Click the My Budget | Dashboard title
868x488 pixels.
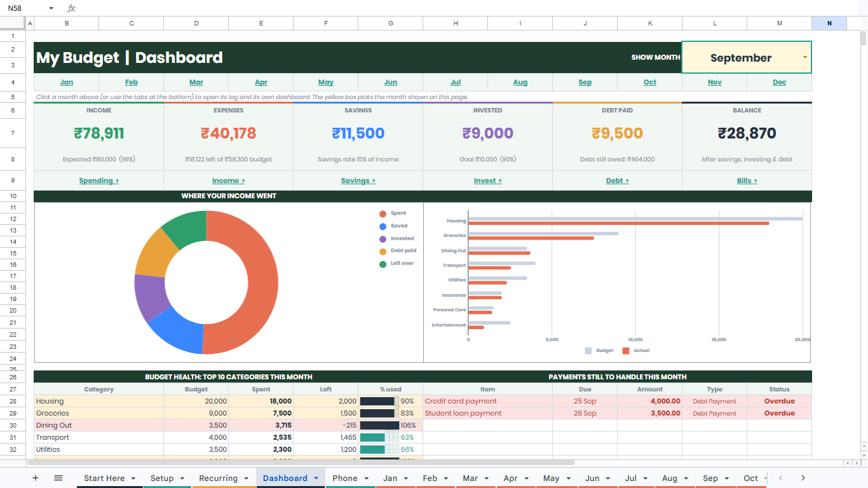[x=130, y=58]
